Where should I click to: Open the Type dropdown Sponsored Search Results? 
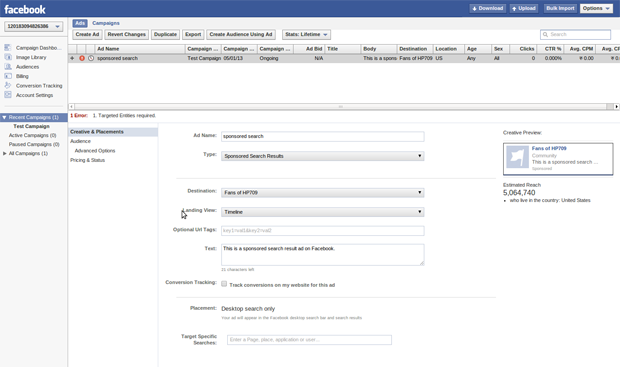[323, 156]
